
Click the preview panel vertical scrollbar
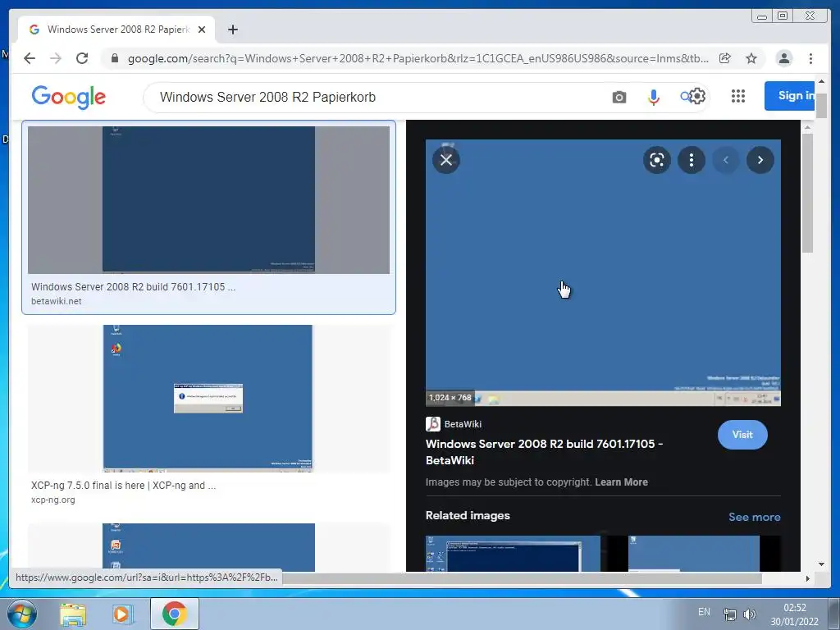pyautogui.click(x=807, y=193)
